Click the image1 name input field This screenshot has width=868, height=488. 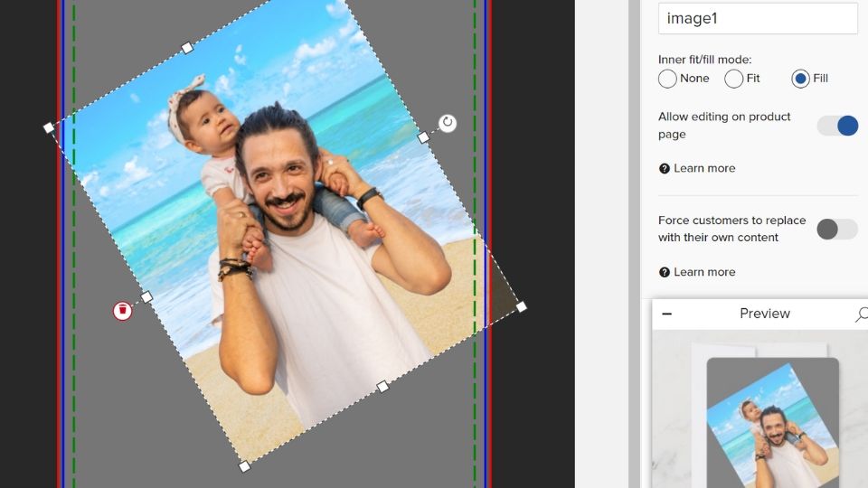click(758, 19)
